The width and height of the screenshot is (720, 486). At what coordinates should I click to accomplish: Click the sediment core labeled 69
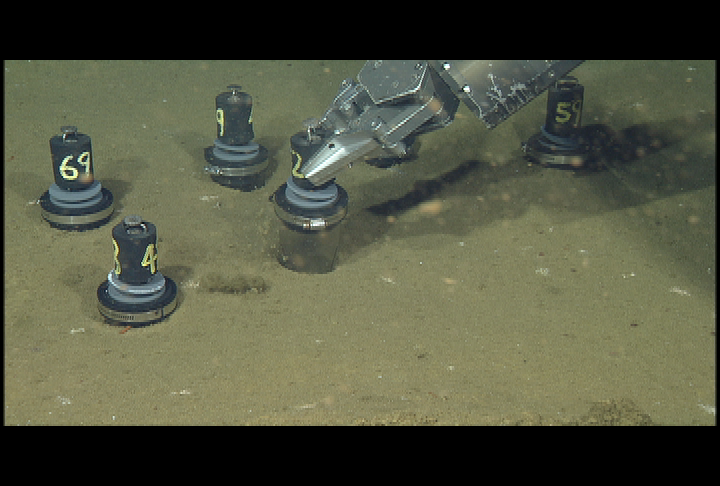click(76, 178)
